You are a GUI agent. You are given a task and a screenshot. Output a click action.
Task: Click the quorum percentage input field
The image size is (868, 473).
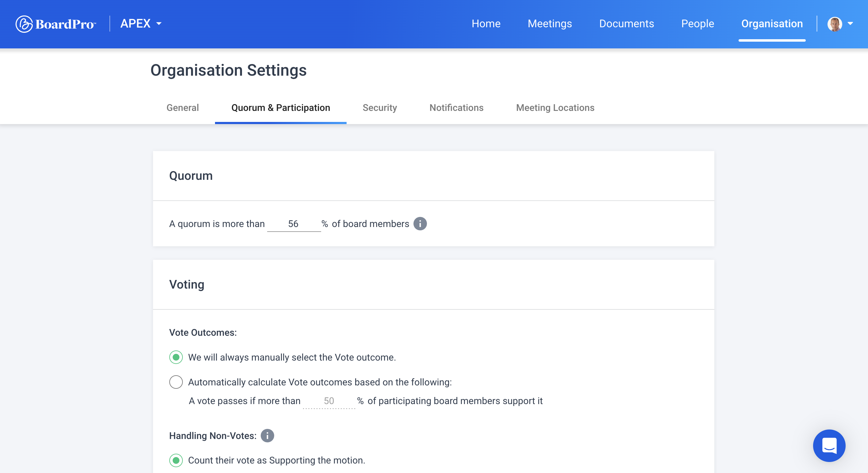click(293, 224)
